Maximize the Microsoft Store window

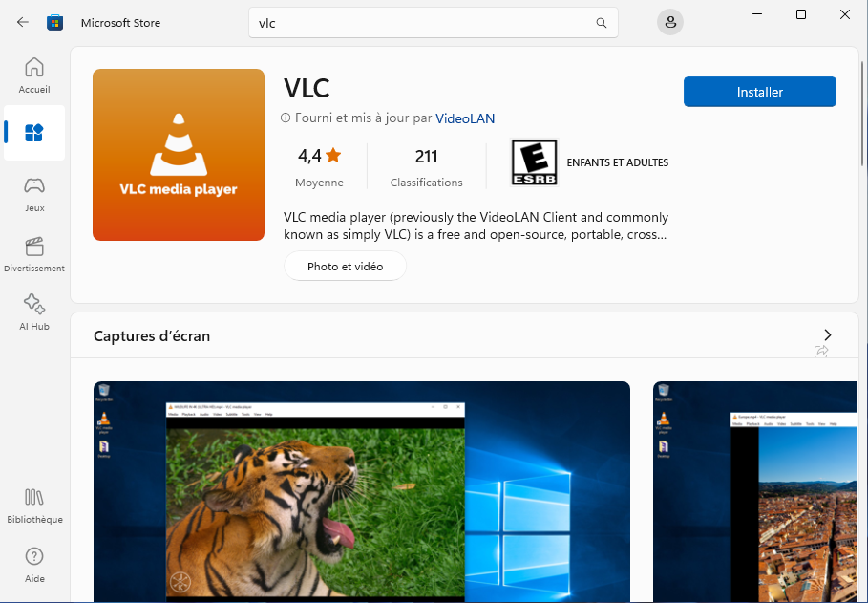pos(801,14)
